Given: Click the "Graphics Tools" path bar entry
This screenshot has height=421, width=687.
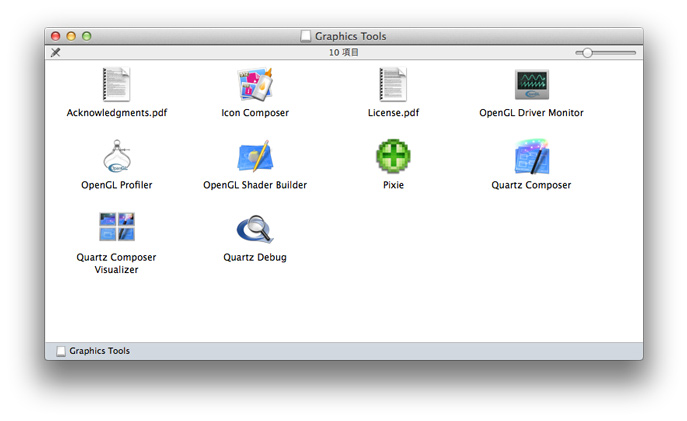Looking at the screenshot, I should click(x=93, y=351).
